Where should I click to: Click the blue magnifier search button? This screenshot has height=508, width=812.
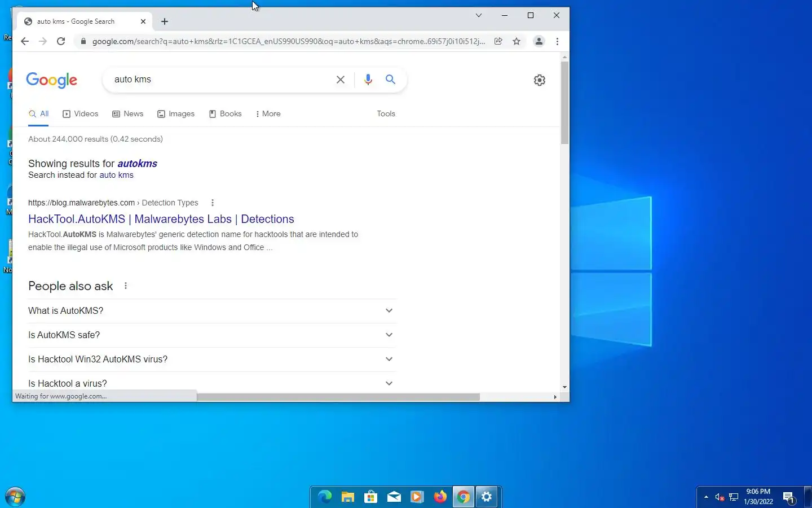tap(390, 80)
